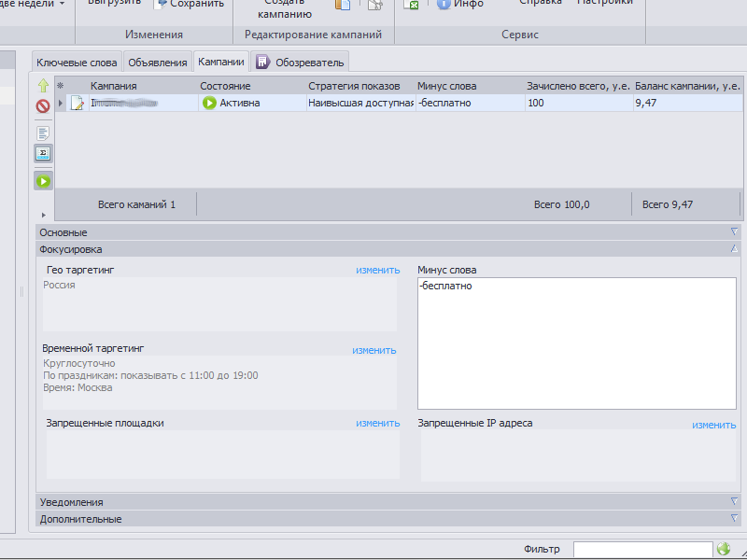Screen dimensions: 747x560
Task: Click the green up arrow icon
Action: (43, 86)
